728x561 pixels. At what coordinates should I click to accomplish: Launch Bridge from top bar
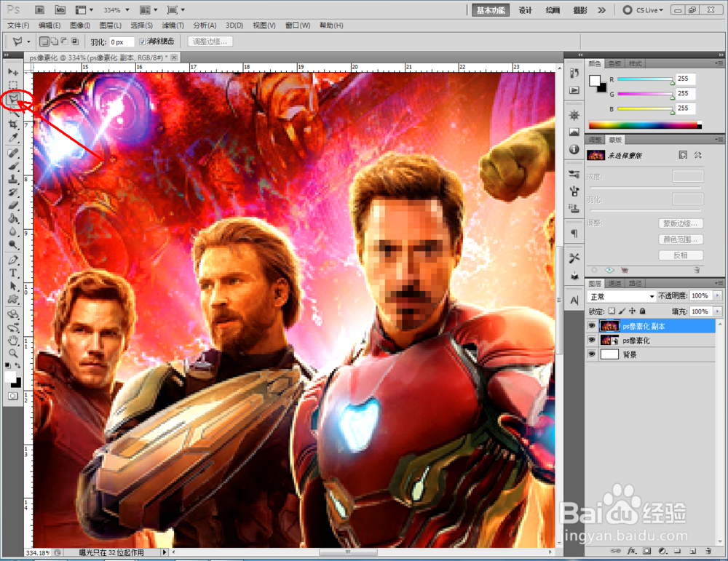pyautogui.click(x=40, y=9)
